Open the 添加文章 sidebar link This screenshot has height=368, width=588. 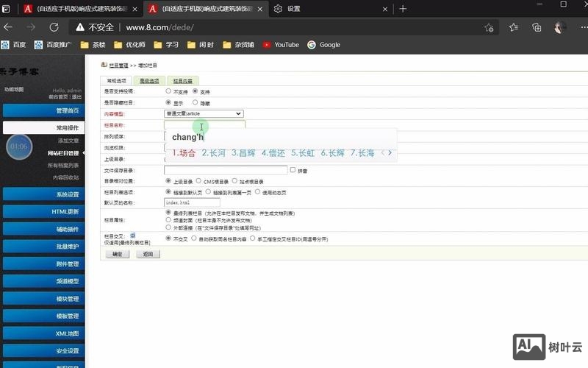pos(68,141)
